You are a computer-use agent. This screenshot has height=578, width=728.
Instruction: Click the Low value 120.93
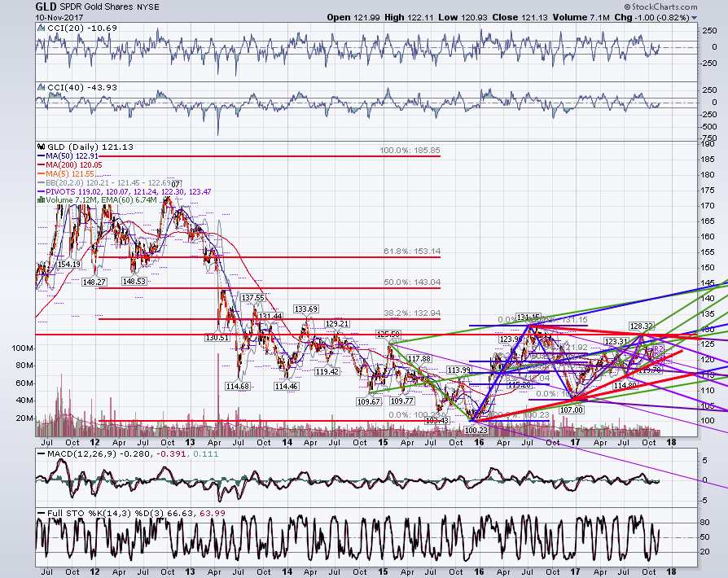474,18
